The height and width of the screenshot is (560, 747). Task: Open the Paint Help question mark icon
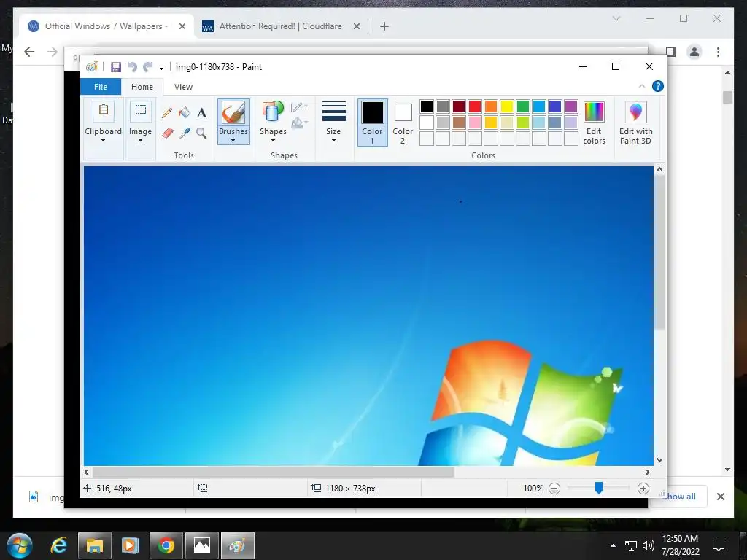(x=658, y=86)
